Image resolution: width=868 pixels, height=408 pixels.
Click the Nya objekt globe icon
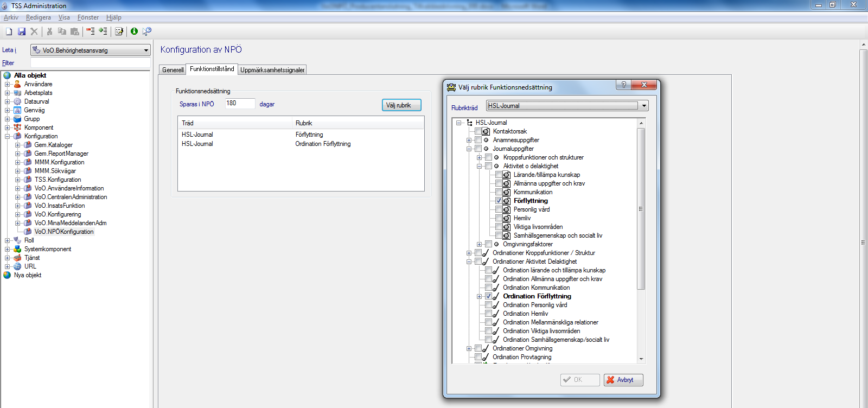pyautogui.click(x=7, y=275)
